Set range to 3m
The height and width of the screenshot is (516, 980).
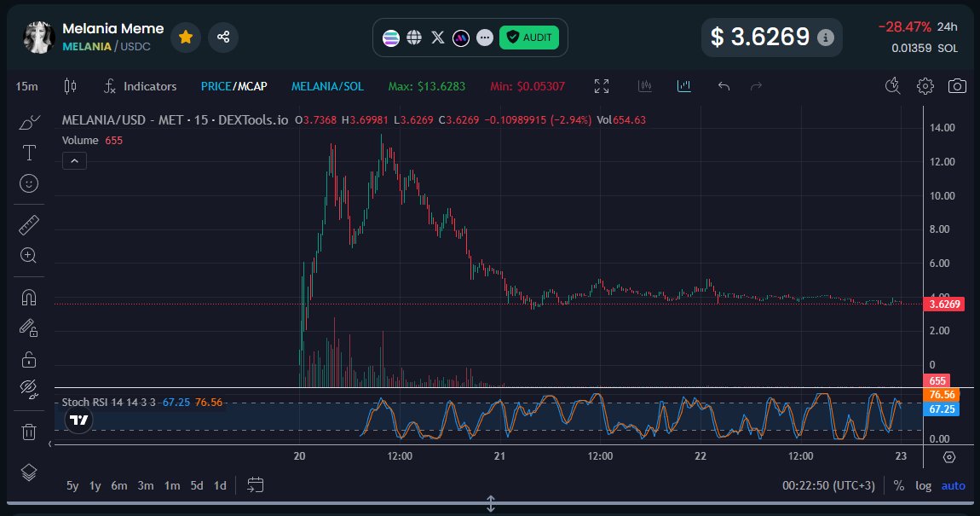(x=146, y=485)
